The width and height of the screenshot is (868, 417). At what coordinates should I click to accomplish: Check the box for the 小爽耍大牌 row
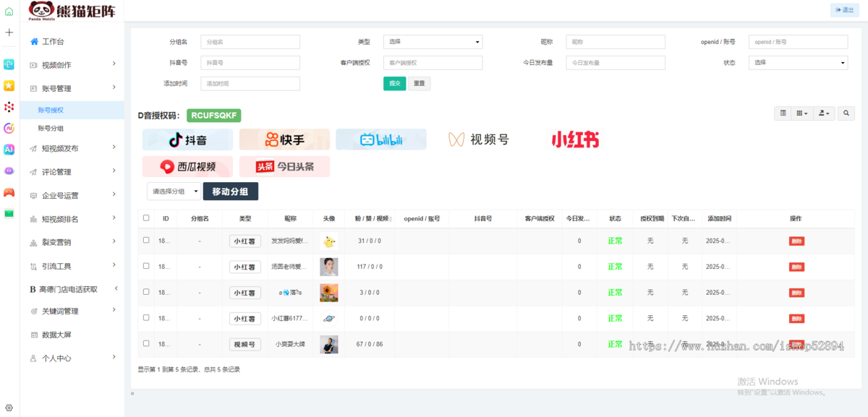[146, 343]
